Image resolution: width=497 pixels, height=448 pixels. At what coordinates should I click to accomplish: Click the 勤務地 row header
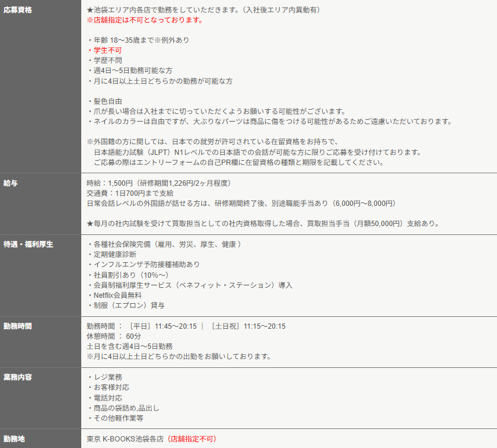40,439
